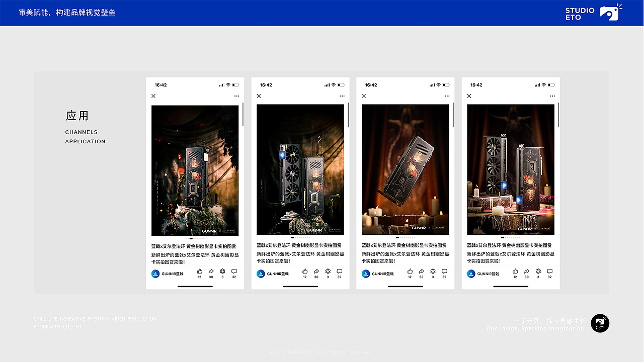Open the three-dot menu in the second phone mockup

[342, 96]
